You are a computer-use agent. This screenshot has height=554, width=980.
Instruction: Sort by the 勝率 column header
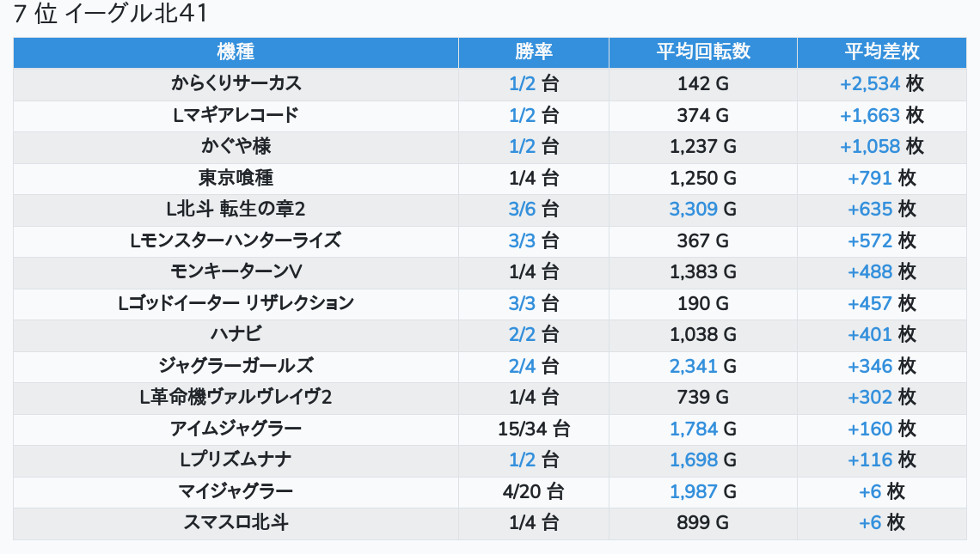[534, 52]
